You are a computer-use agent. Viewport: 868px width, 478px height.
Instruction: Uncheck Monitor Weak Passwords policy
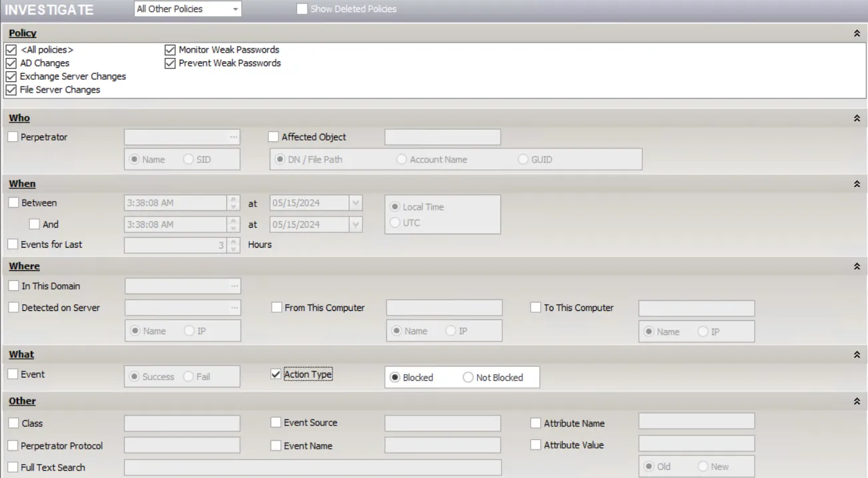click(170, 50)
